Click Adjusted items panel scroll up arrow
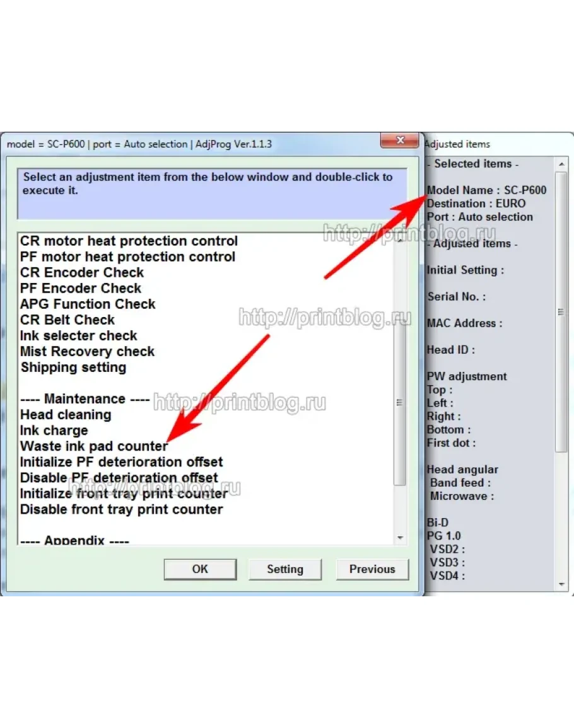 pyautogui.click(x=561, y=163)
